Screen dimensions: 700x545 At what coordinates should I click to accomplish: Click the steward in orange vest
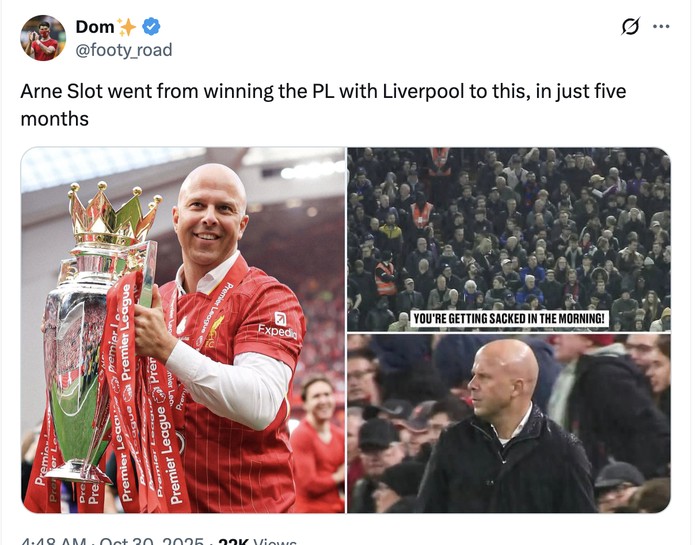coord(421,215)
